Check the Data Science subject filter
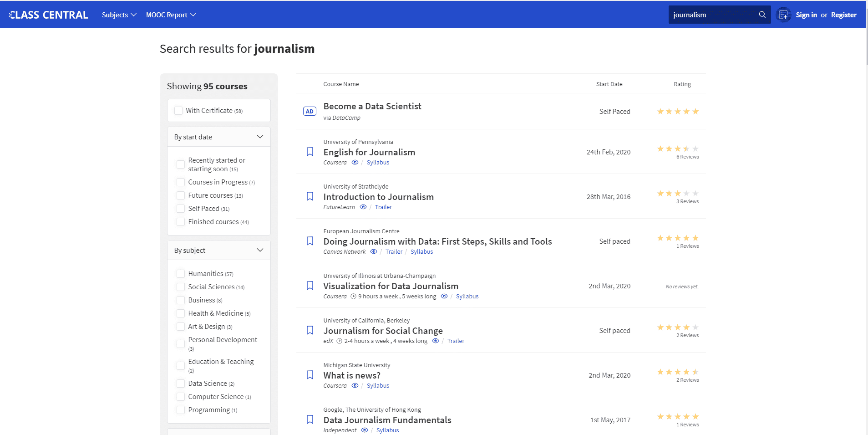Screen dimensions: 868x435 click(181, 384)
